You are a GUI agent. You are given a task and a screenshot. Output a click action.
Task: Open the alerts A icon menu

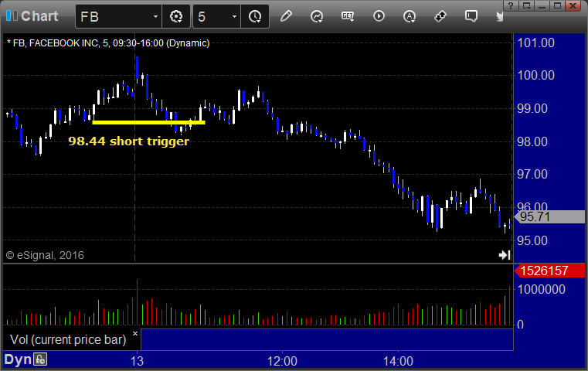(x=410, y=16)
